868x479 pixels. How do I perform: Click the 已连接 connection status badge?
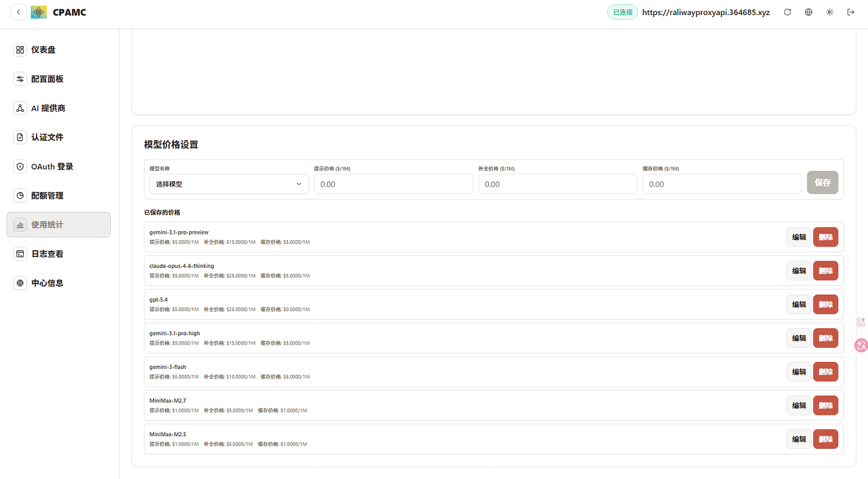(623, 12)
